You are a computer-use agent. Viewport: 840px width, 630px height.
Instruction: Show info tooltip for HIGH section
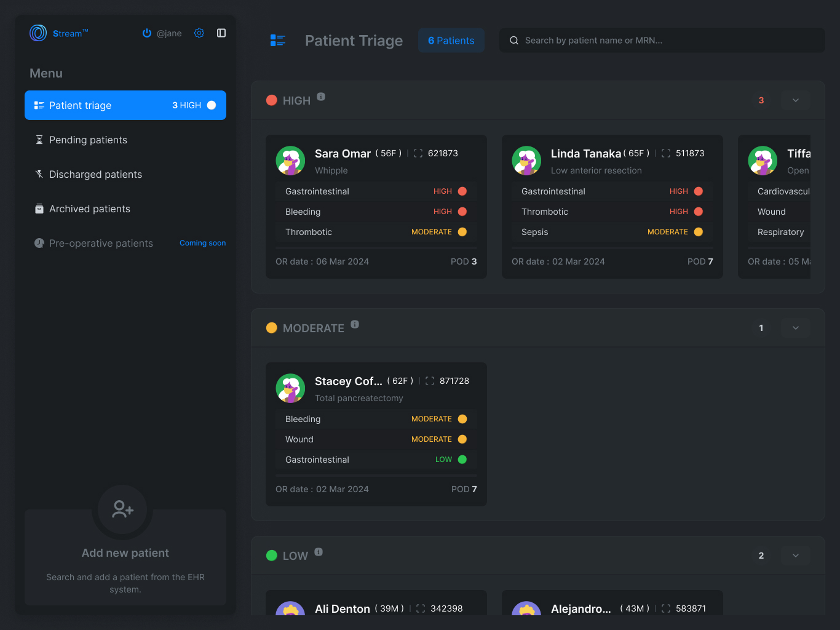pos(321,97)
